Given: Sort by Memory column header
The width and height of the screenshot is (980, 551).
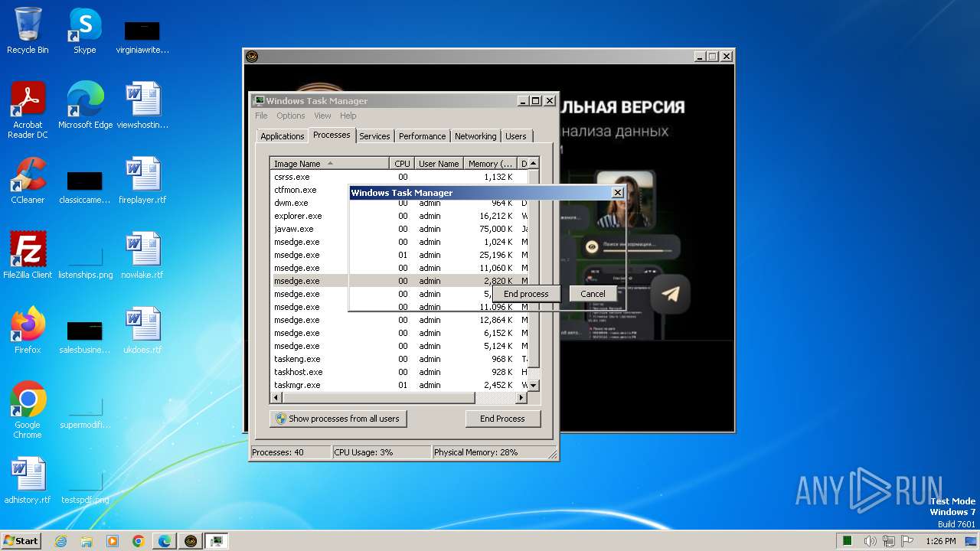Looking at the screenshot, I should (x=491, y=163).
